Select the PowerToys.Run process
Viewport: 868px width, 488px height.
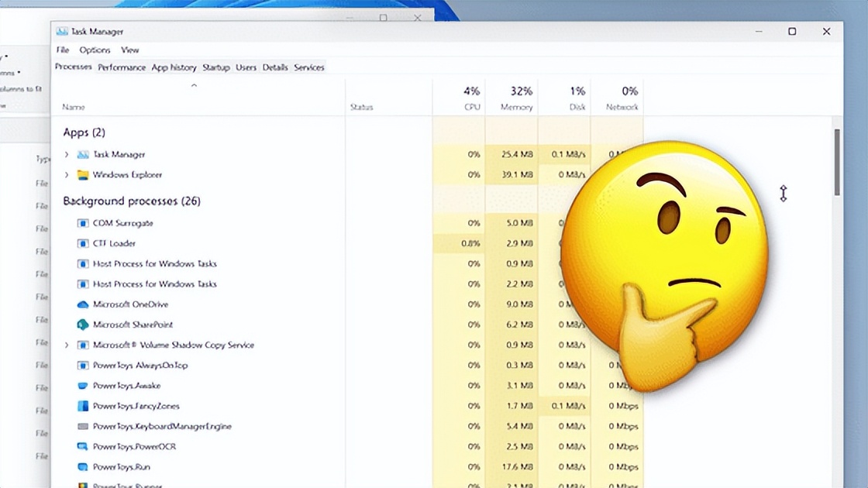(124, 466)
